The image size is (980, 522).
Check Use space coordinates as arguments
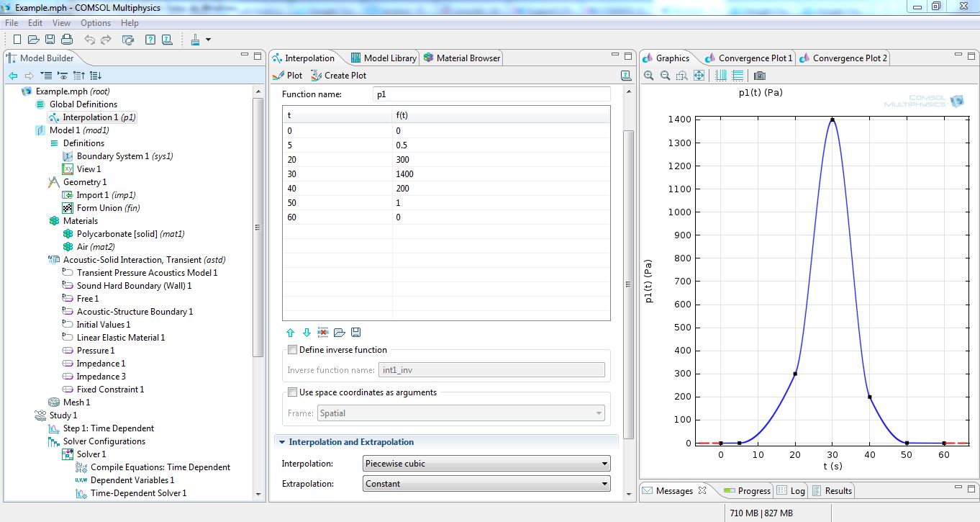292,392
